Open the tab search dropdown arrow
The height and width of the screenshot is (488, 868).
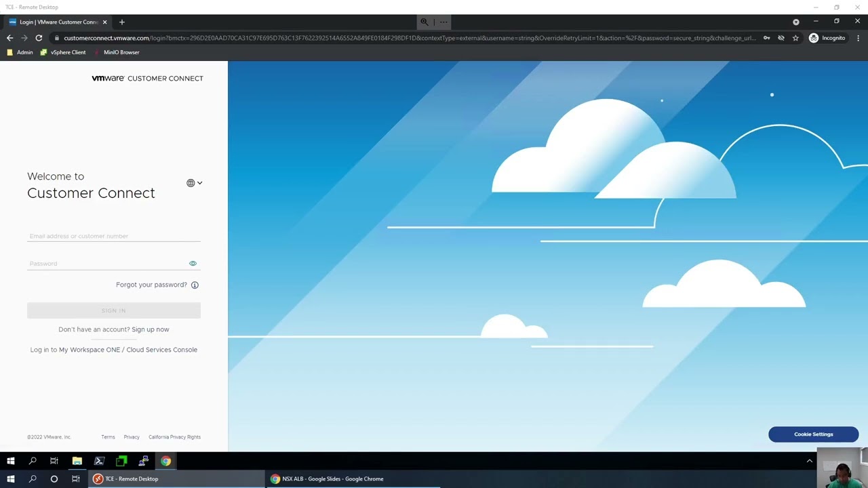click(796, 22)
